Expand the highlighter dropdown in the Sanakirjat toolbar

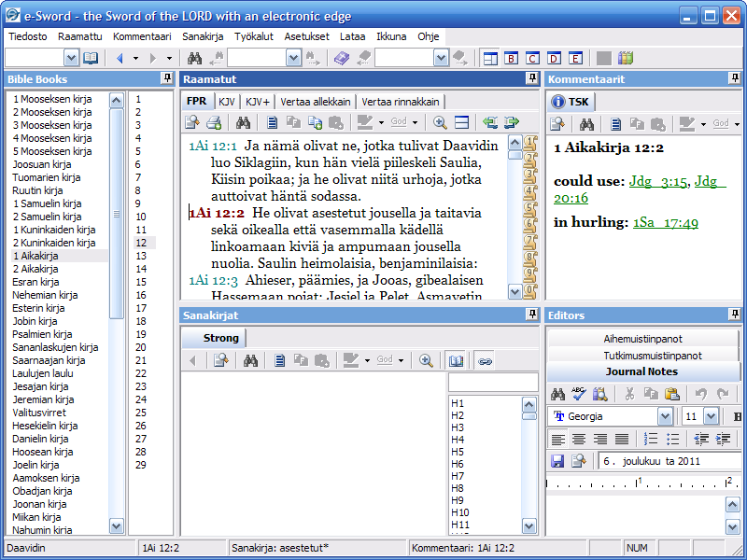coord(367,360)
